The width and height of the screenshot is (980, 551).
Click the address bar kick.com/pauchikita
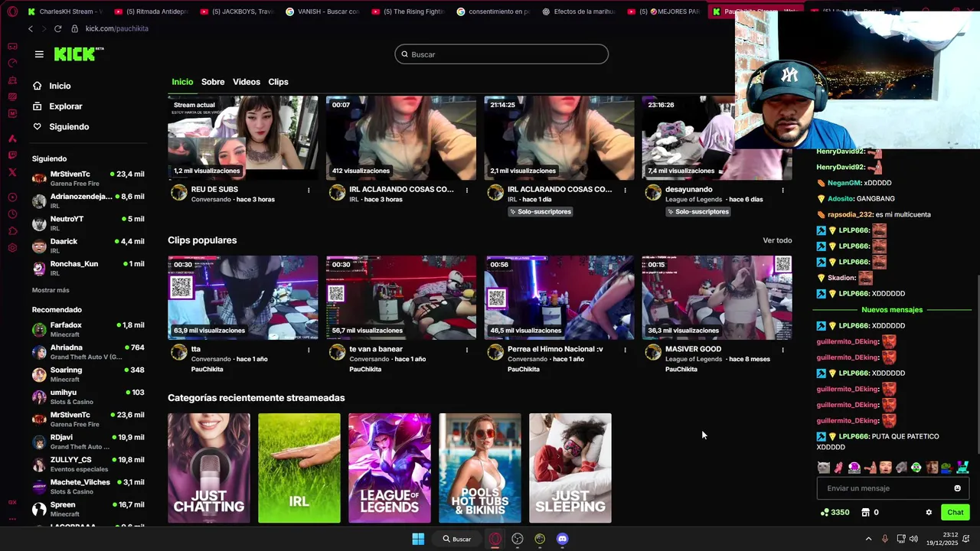click(117, 28)
